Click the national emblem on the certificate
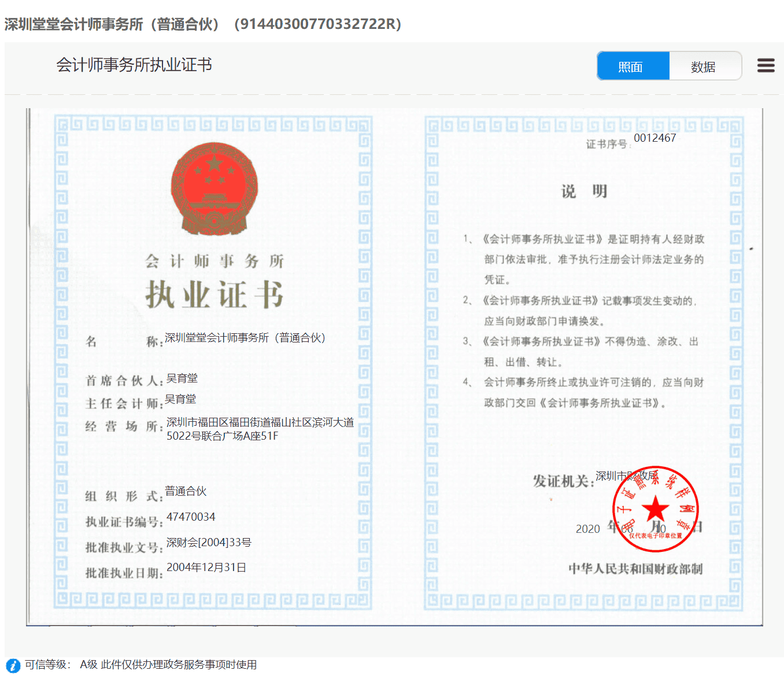The width and height of the screenshot is (784, 685). coord(215,188)
